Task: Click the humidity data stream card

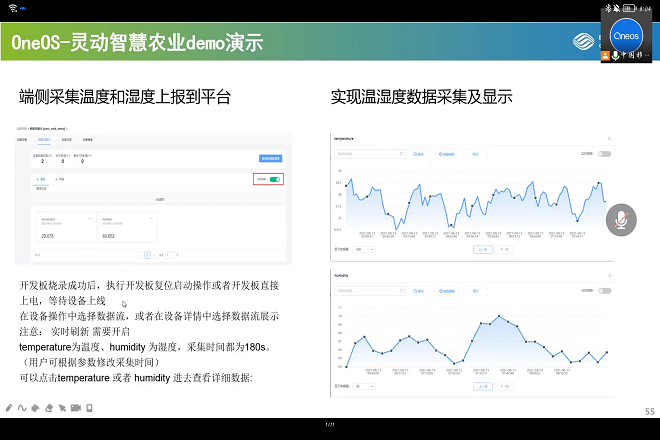Action: [125, 228]
